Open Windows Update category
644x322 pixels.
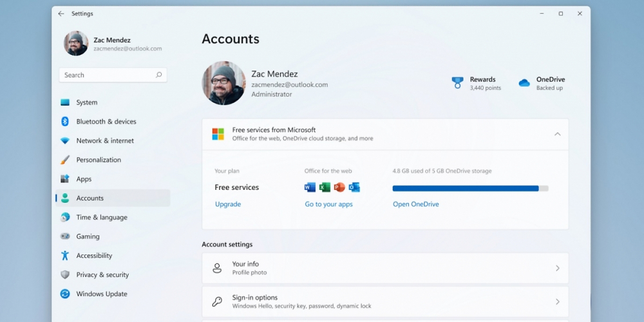pos(113,294)
